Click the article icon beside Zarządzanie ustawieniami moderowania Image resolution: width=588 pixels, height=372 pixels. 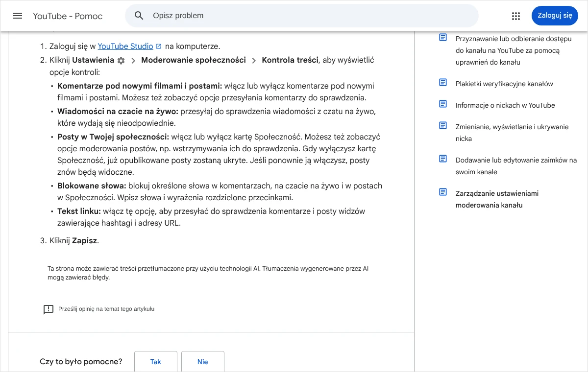pos(443,192)
